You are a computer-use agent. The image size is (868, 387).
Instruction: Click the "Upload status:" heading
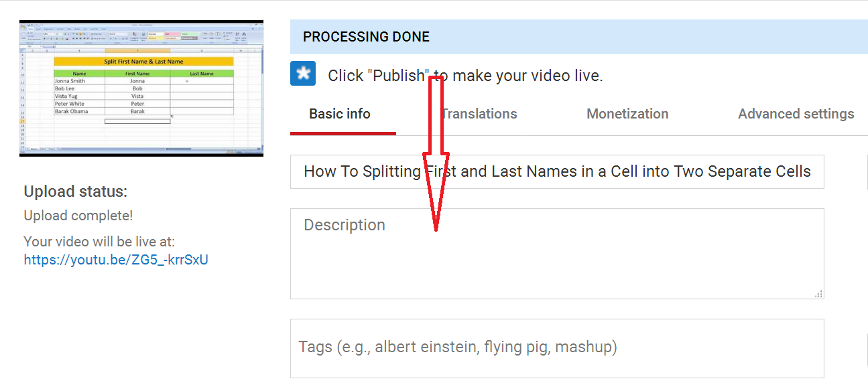tap(76, 191)
